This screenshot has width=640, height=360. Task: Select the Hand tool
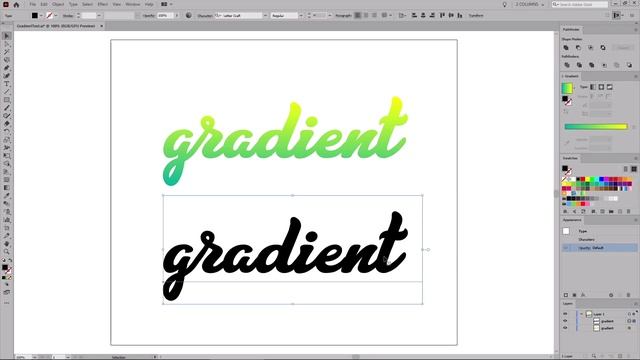click(7, 244)
